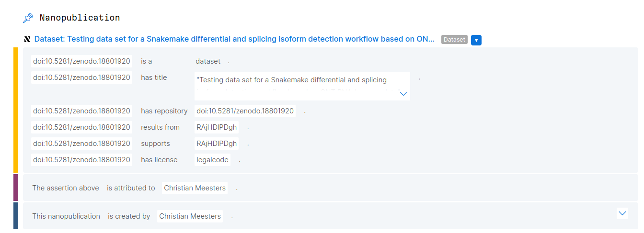Click the gray Dataset badge
The width and height of the screenshot is (644, 233).
tap(454, 40)
